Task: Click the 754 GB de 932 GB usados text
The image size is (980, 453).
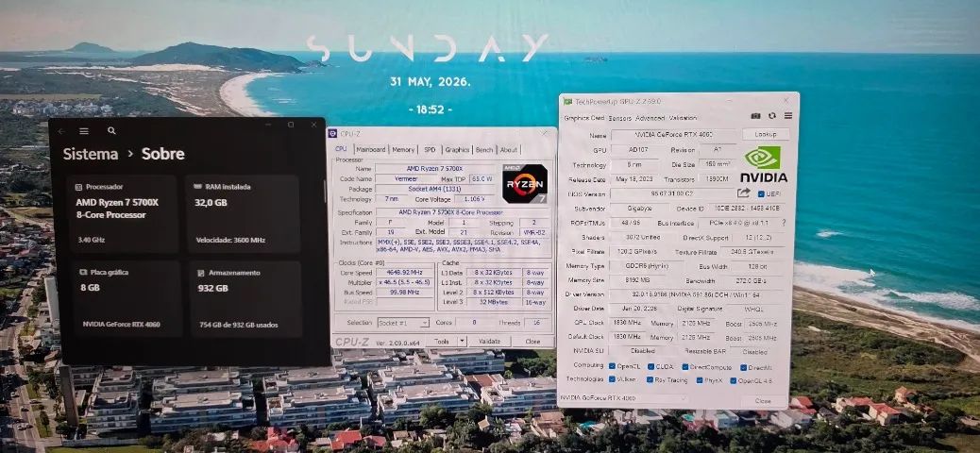Action: click(237, 325)
